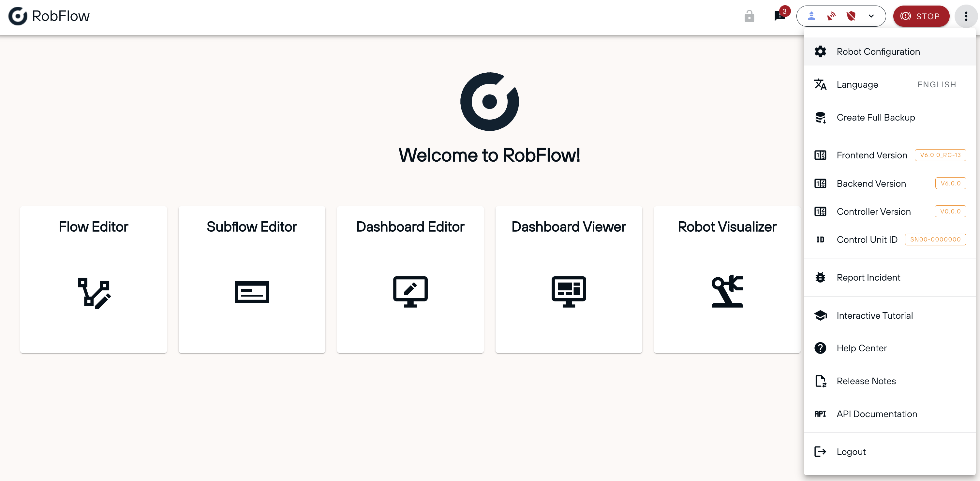Click the Dashboard Viewer monitor icon

(568, 292)
